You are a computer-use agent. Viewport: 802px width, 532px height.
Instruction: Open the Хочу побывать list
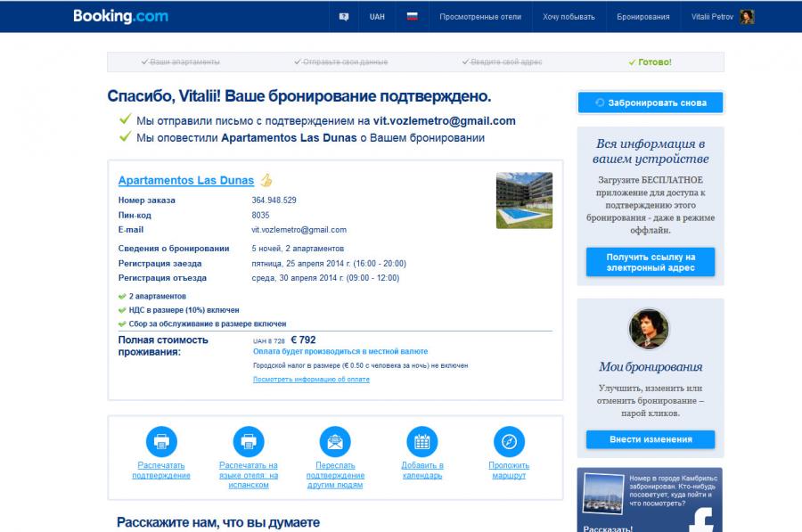pyautogui.click(x=567, y=17)
